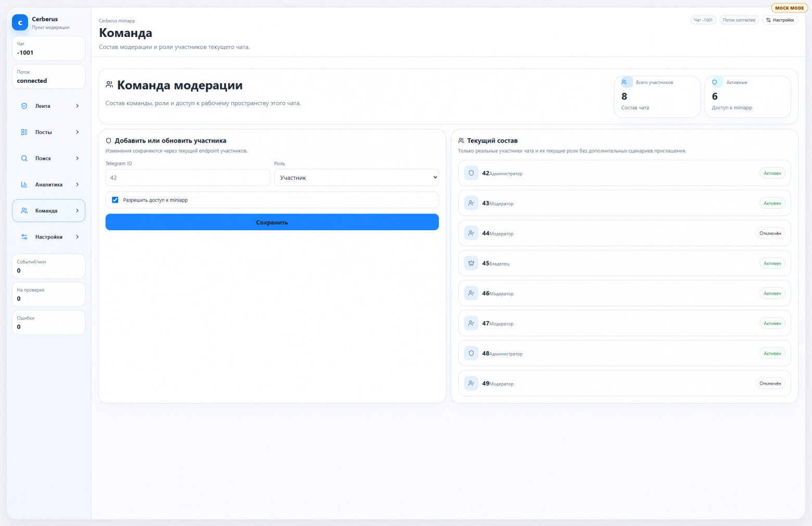Click the people icon beside Текущий состав
Screen dimensions: 812x526
coord(461,141)
